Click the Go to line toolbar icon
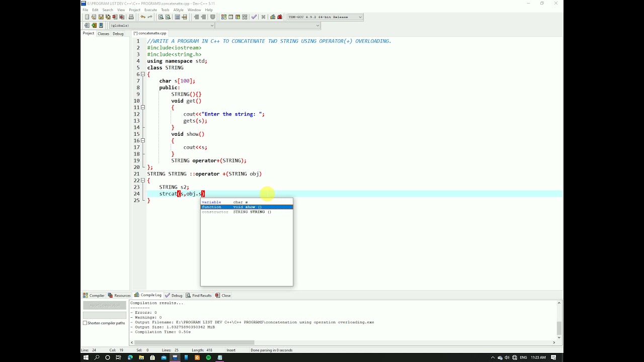644x362 pixels. tap(184, 17)
